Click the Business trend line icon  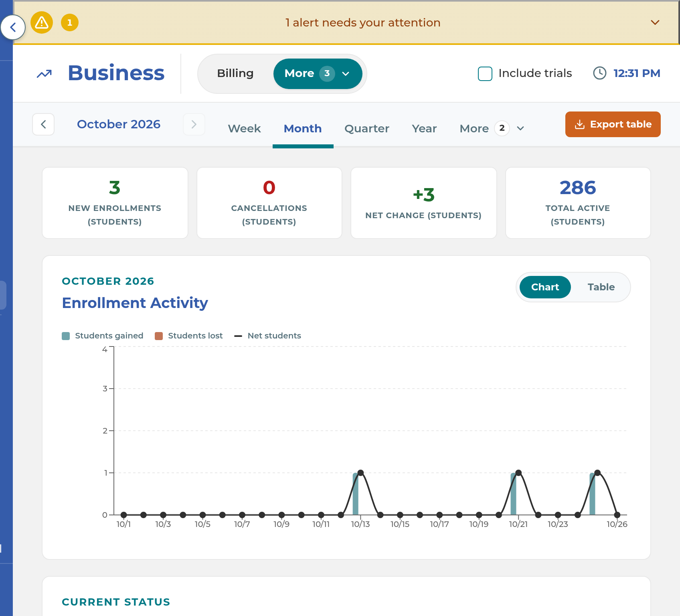44,74
